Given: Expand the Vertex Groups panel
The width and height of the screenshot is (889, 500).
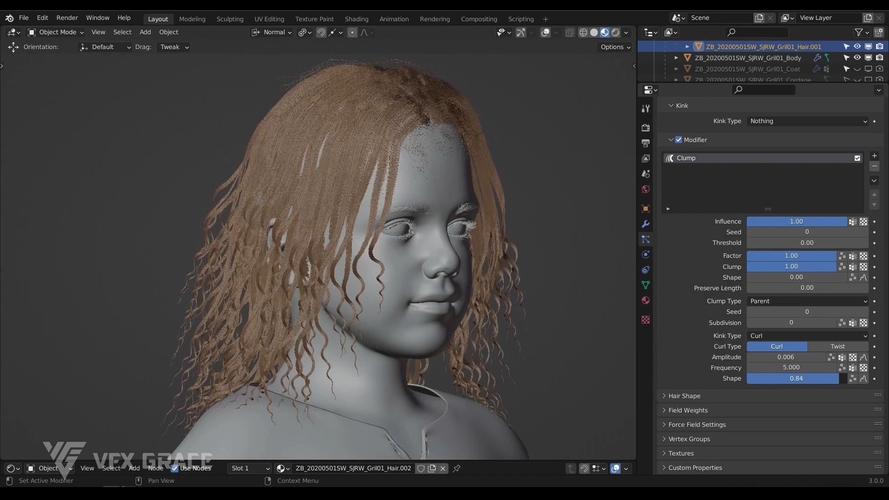Looking at the screenshot, I should 688,439.
